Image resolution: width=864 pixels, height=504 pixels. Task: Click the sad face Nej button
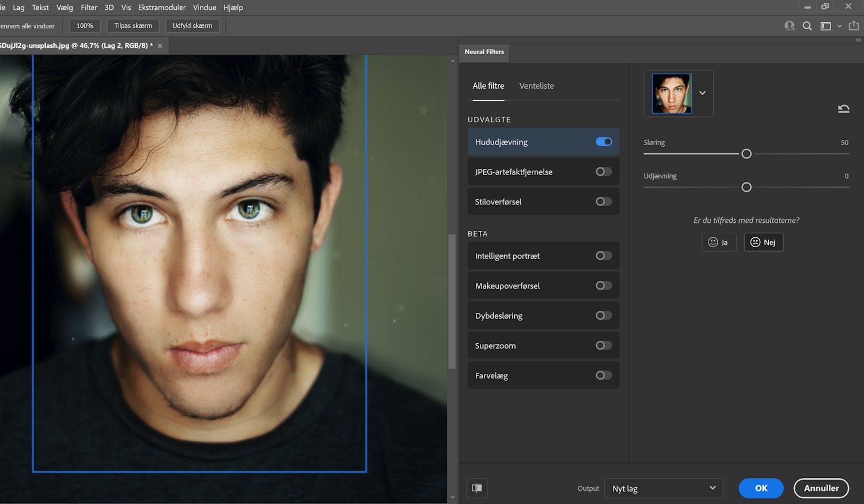click(x=763, y=242)
